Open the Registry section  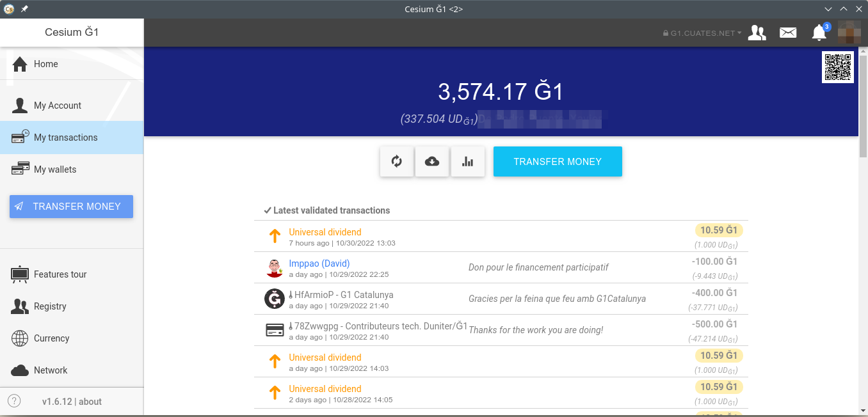click(x=72, y=306)
